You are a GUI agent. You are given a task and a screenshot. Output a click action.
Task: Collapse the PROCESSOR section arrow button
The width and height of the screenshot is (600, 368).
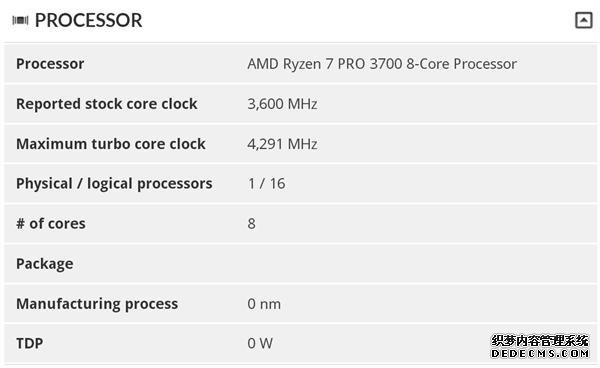point(584,20)
